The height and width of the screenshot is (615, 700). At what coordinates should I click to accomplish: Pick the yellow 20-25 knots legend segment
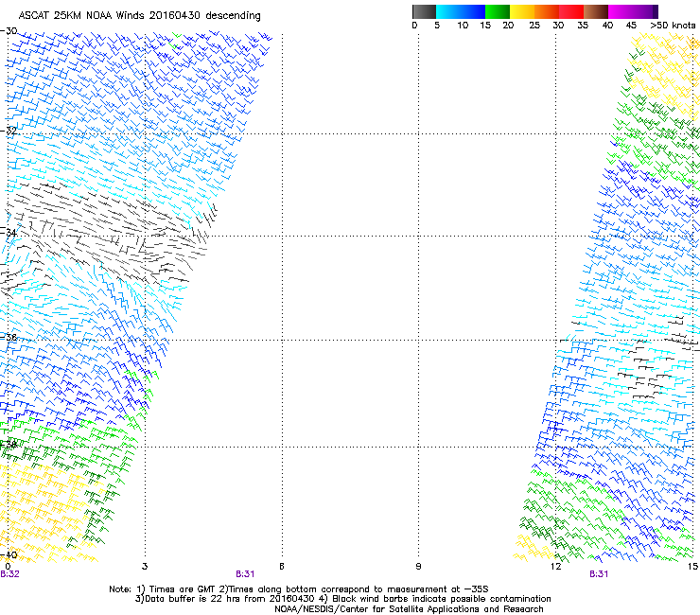click(522, 11)
